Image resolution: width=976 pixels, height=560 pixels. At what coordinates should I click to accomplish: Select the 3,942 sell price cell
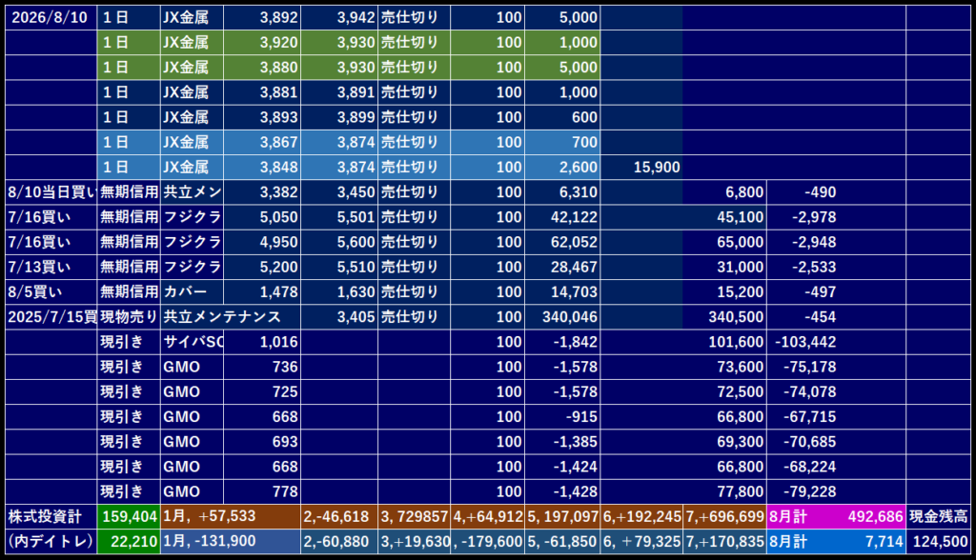pos(339,17)
